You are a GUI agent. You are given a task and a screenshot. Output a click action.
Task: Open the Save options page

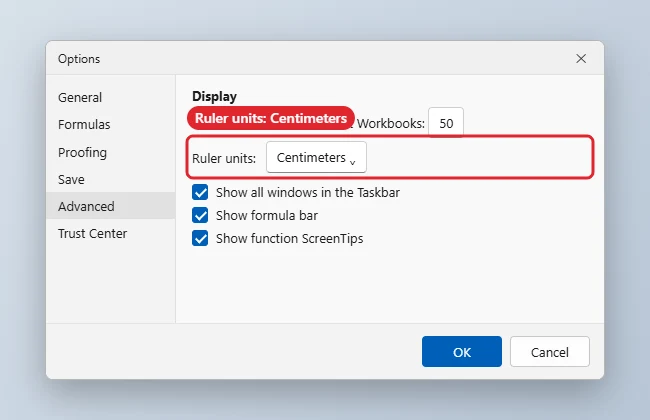pos(110,179)
